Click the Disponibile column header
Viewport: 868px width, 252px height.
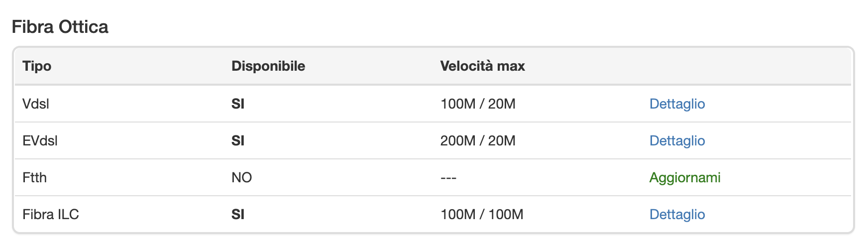click(268, 66)
